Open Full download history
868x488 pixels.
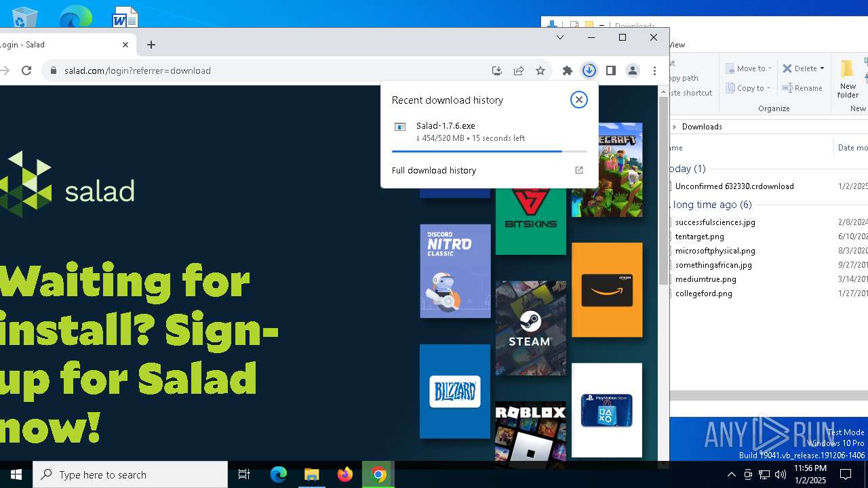434,170
